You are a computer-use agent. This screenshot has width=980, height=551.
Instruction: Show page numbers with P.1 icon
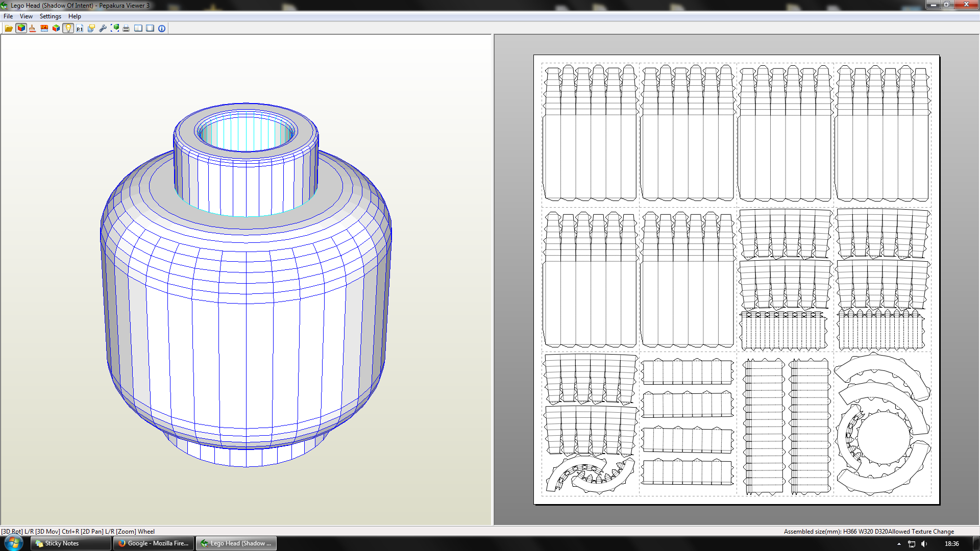[80, 29]
